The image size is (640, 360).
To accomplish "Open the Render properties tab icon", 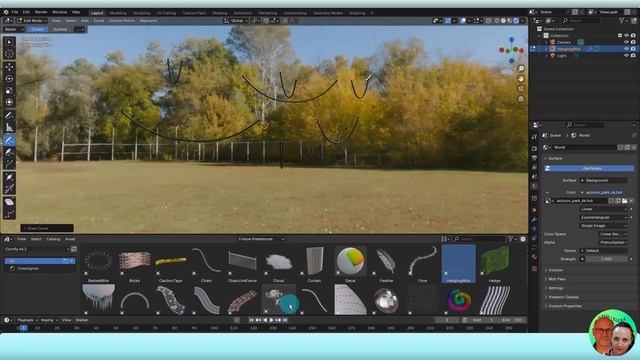I will pos(534,149).
